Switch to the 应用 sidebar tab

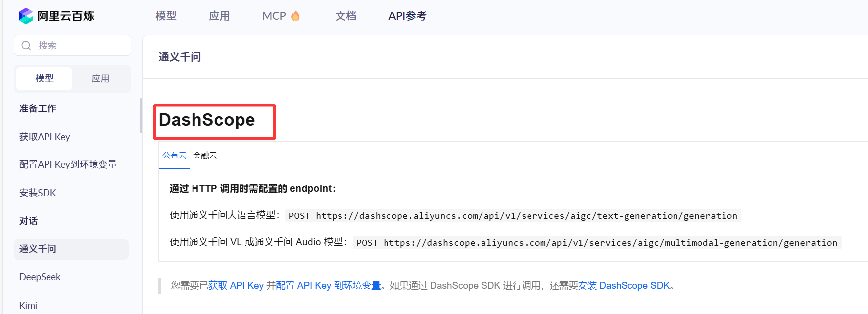pos(100,78)
